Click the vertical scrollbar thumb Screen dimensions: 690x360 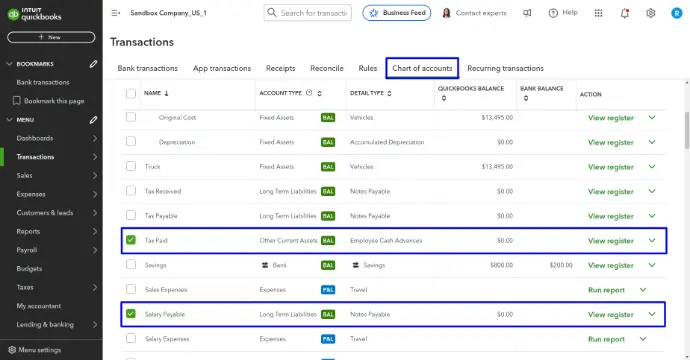[x=686, y=131]
